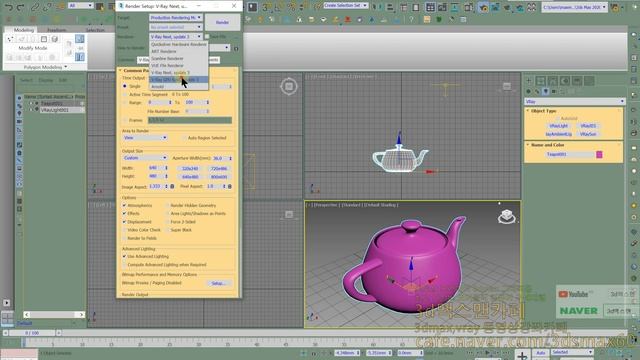
Task: Switch to the Modeling ribbon tab
Action: click(24, 30)
